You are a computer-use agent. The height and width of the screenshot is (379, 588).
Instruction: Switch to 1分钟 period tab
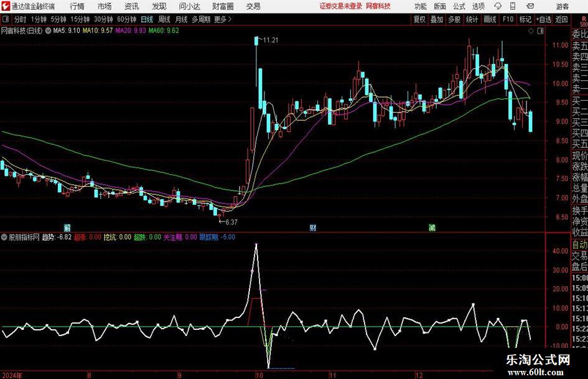point(39,19)
